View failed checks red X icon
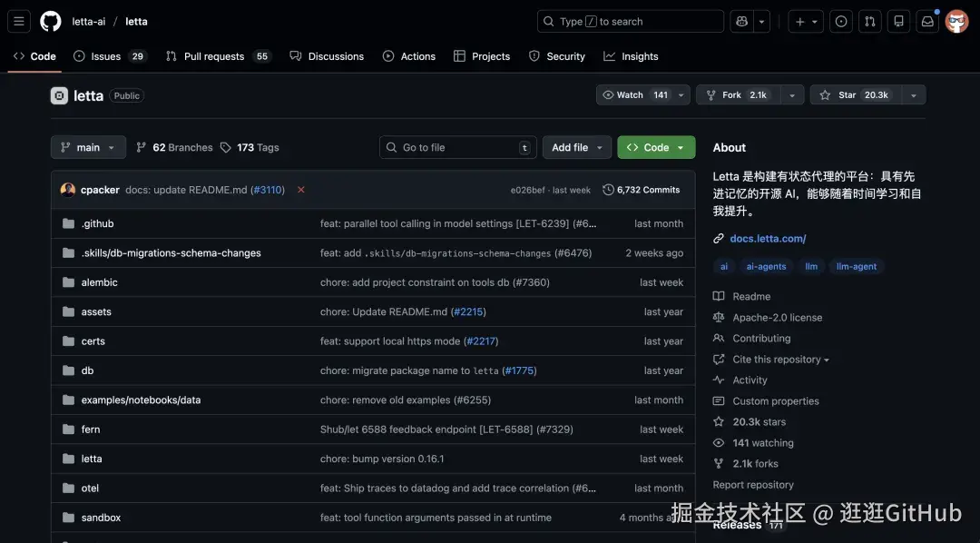This screenshot has height=543, width=980. coord(300,190)
